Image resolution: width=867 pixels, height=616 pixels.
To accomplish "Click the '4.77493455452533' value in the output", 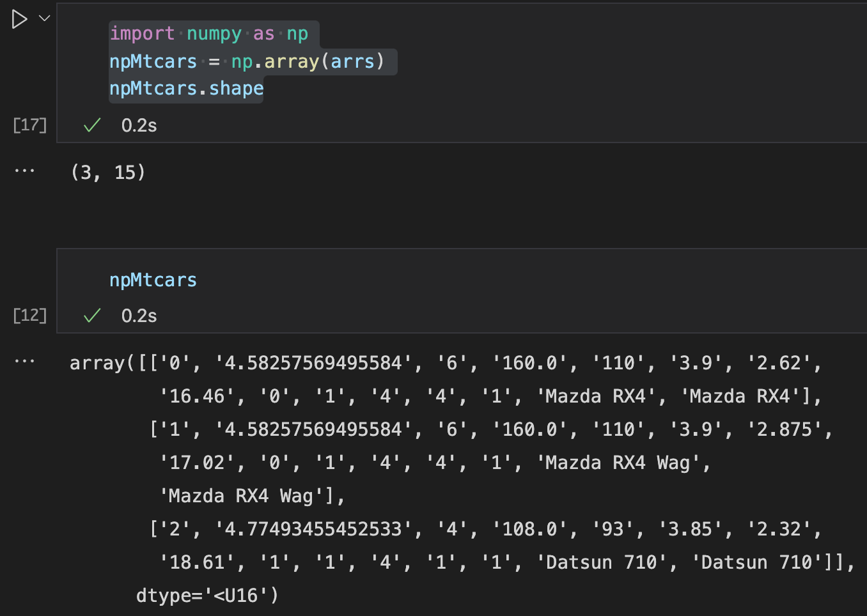I will (x=313, y=529).
